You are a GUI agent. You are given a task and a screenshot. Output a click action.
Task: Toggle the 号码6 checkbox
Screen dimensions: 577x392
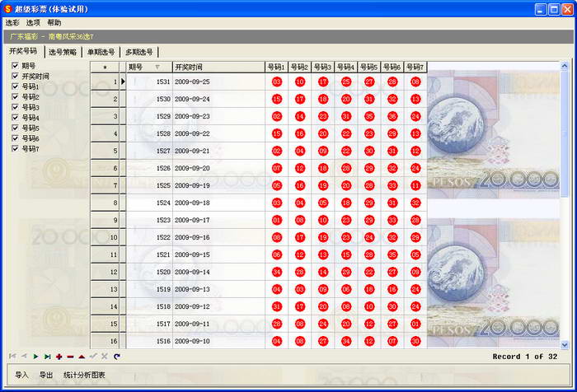click(x=15, y=138)
